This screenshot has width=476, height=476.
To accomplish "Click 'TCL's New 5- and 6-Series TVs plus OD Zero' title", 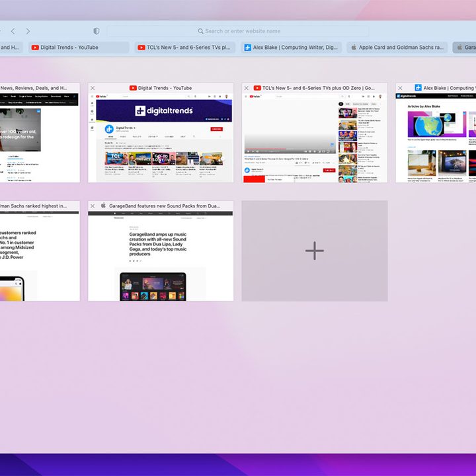I will click(x=319, y=88).
